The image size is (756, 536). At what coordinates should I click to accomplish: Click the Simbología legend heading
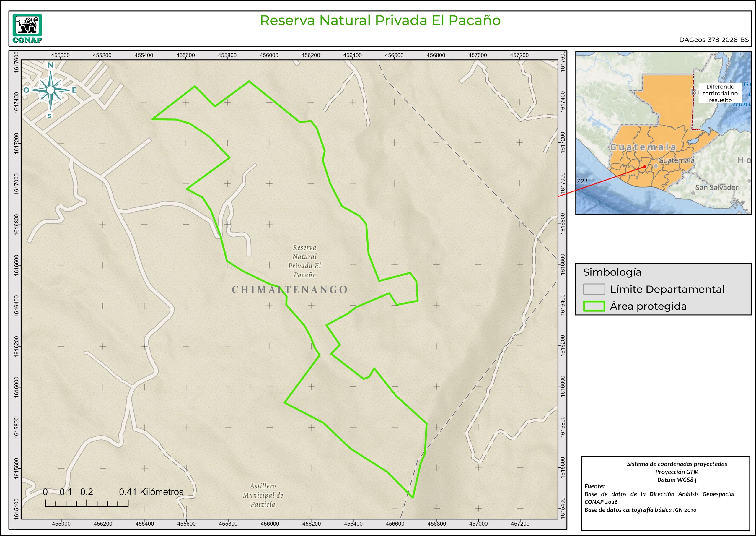(x=612, y=272)
